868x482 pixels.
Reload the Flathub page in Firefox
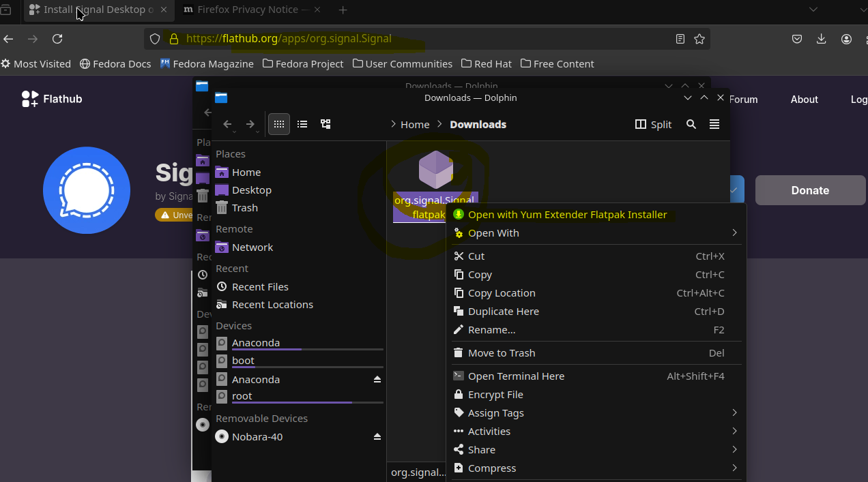[57, 39]
